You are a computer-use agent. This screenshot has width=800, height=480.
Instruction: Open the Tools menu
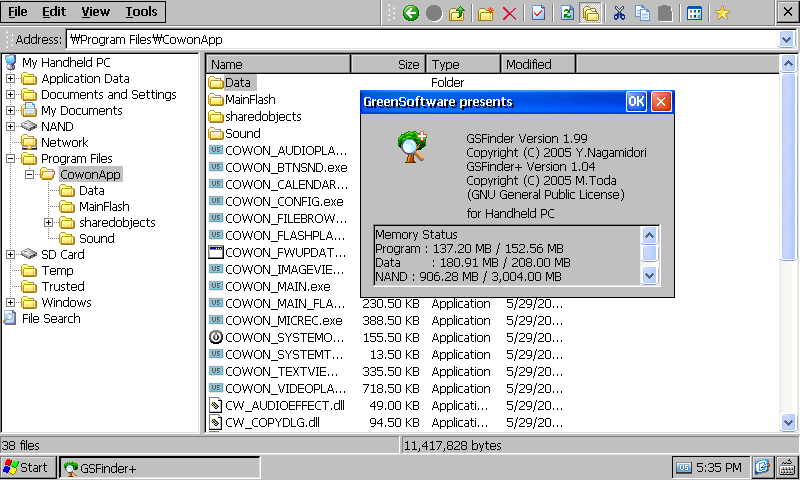point(141,12)
